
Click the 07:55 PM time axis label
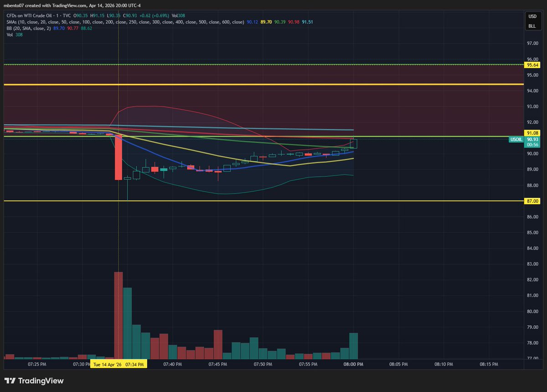pos(308,365)
